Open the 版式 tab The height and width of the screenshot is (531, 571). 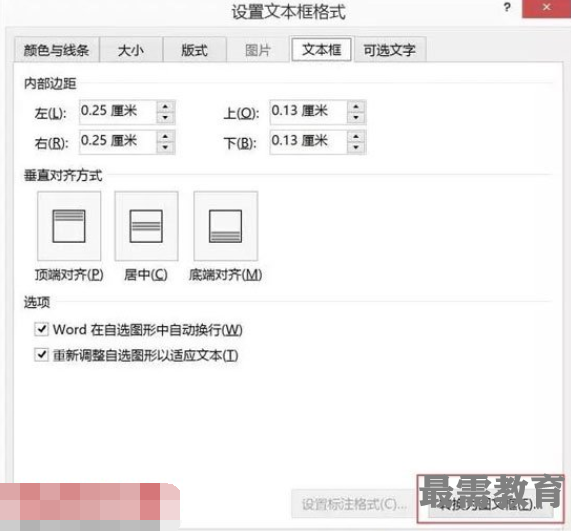pos(194,50)
